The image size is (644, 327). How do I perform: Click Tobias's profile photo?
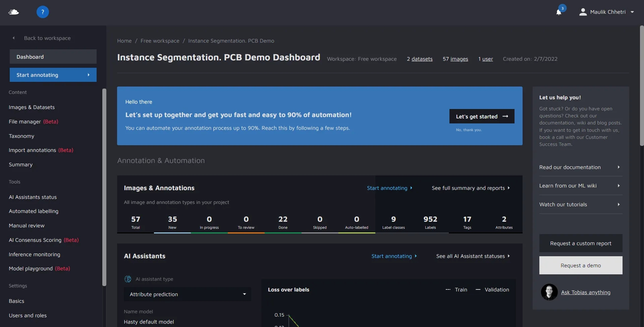pyautogui.click(x=549, y=292)
